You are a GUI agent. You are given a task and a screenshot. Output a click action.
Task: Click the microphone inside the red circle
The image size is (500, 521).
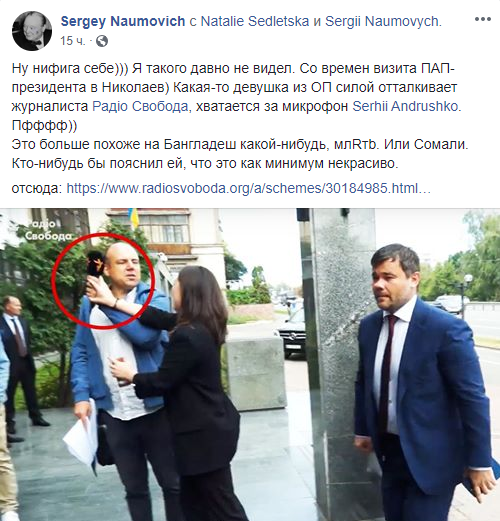point(95,265)
